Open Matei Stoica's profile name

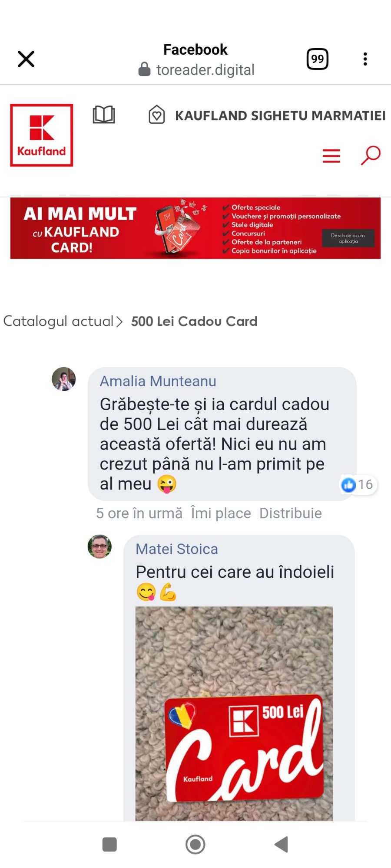(177, 549)
